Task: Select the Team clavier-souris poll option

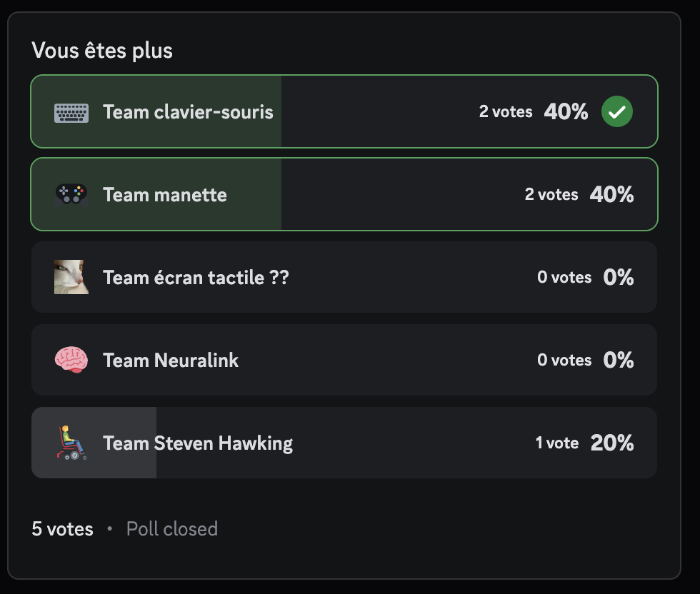Action: (x=188, y=112)
